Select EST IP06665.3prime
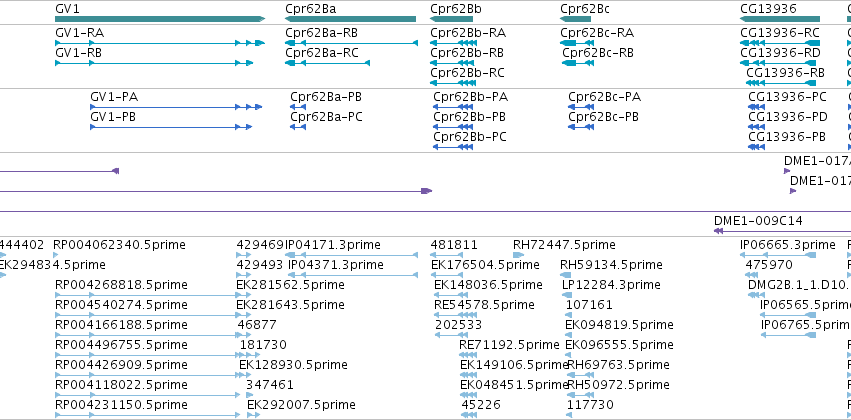The width and height of the screenshot is (851, 420). coord(788,245)
